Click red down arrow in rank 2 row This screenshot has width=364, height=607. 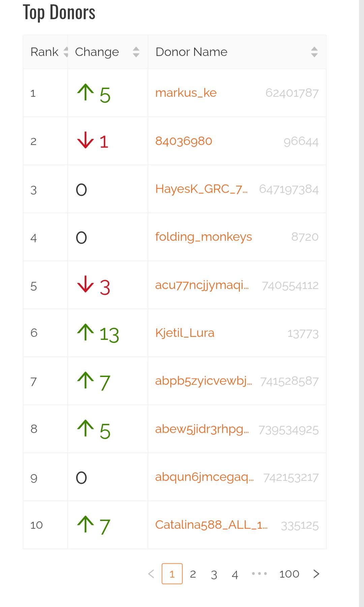85,141
